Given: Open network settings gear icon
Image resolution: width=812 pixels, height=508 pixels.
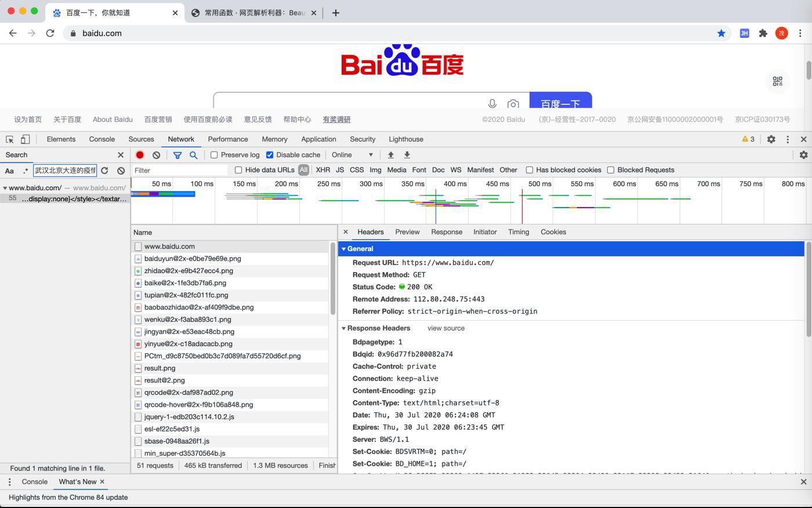Looking at the screenshot, I should [x=803, y=155].
